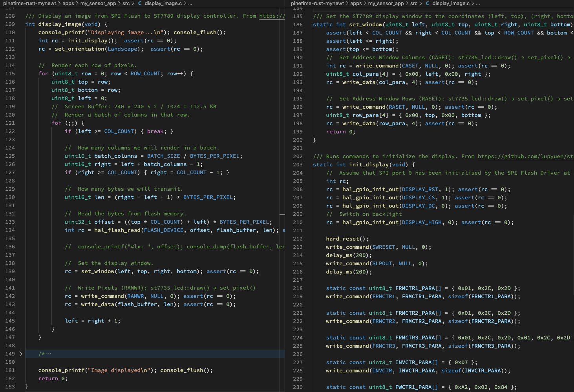
Task: Click init_display function name on line 203
Action: tap(369, 165)
